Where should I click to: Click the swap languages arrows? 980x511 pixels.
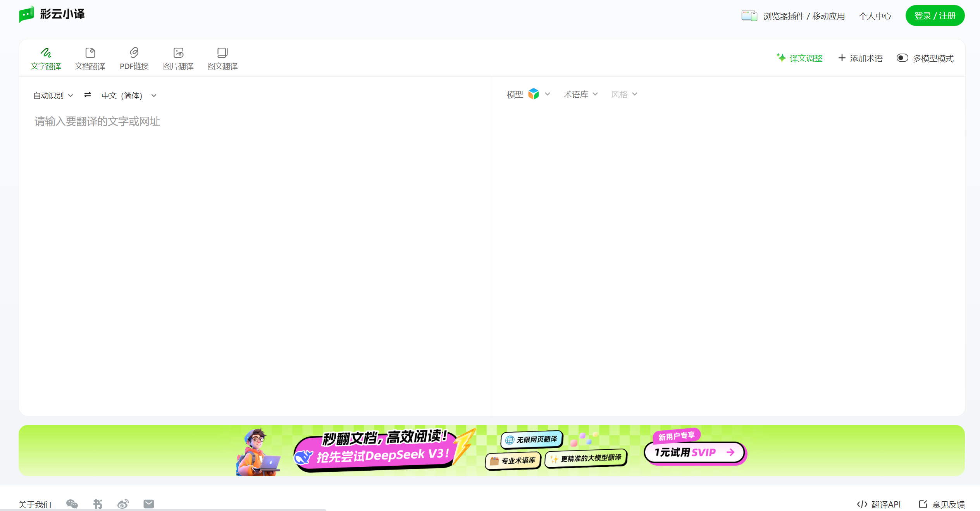tap(87, 95)
